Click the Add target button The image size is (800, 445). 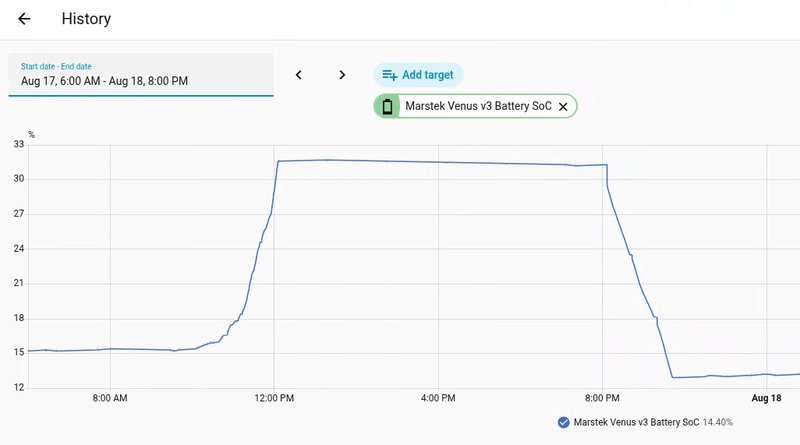[418, 75]
